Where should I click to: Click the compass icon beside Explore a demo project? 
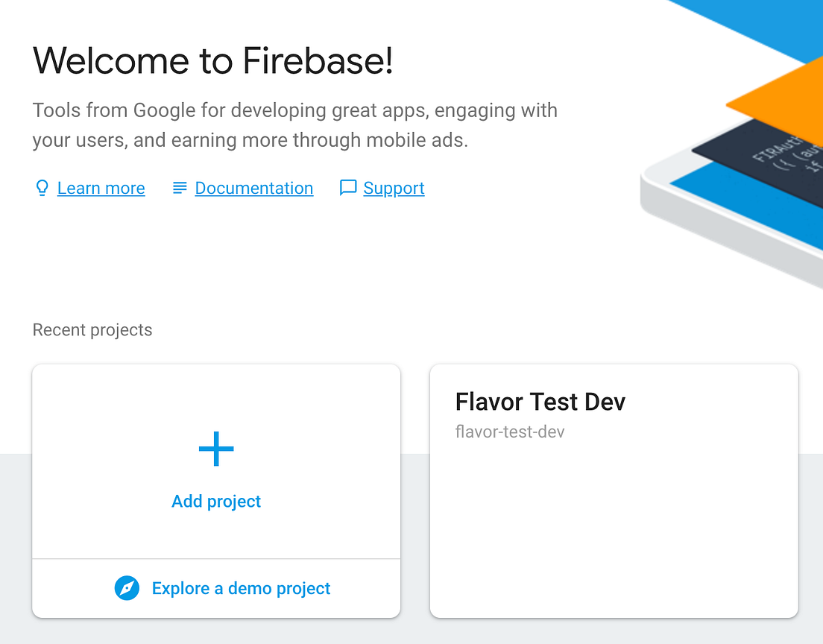[x=127, y=588]
